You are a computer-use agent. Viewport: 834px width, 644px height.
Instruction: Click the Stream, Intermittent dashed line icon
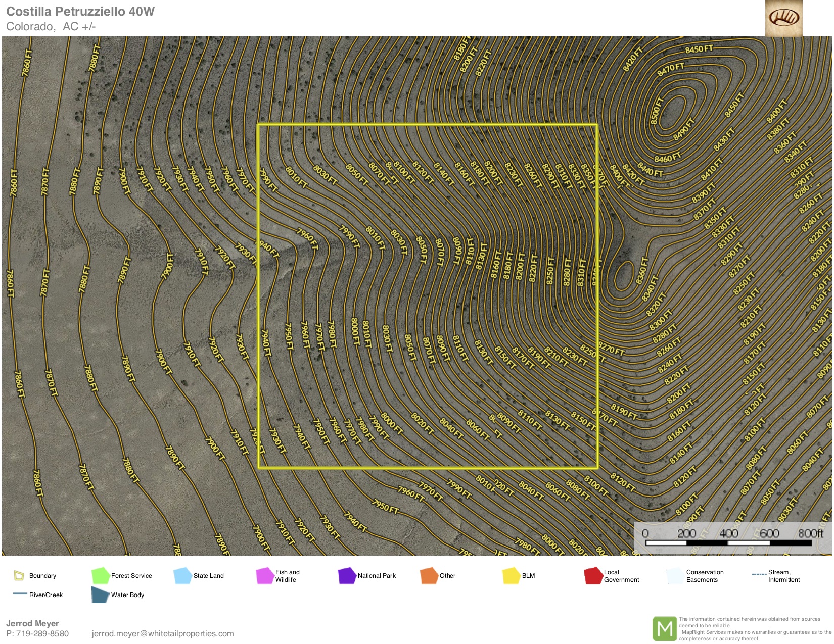[x=759, y=575]
